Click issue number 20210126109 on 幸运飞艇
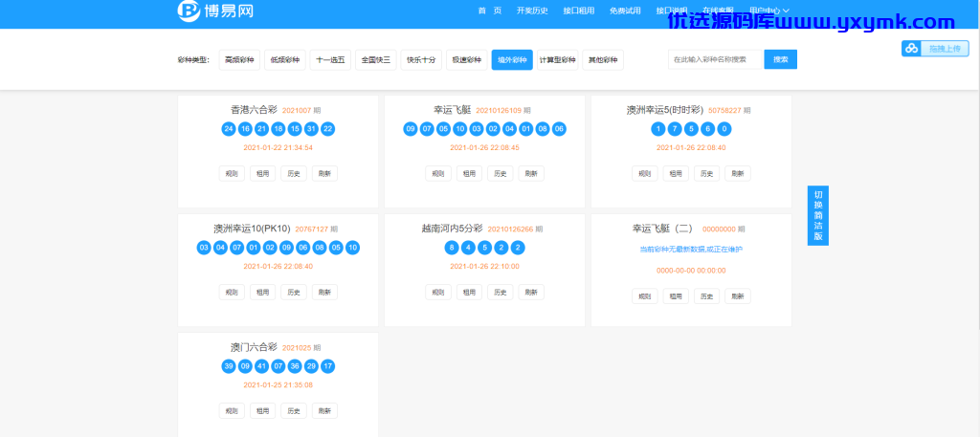 point(498,111)
